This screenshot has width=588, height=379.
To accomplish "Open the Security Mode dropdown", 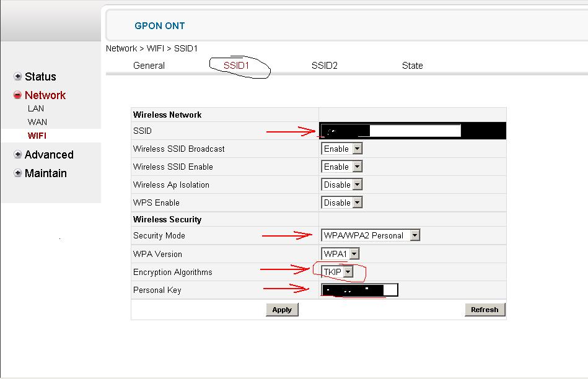I will tap(371, 236).
